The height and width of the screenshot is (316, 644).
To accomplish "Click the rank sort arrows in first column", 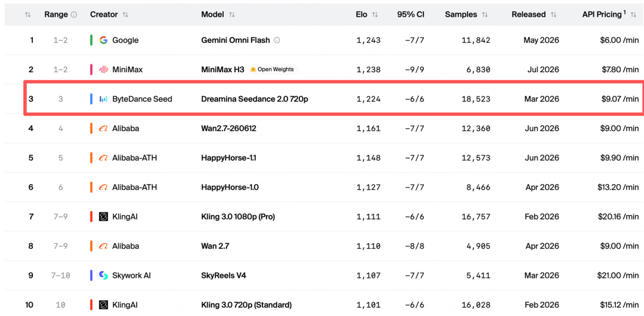I will (x=27, y=15).
